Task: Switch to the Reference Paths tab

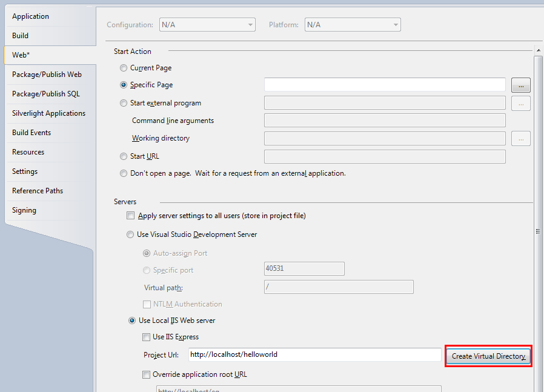Action: (38, 191)
